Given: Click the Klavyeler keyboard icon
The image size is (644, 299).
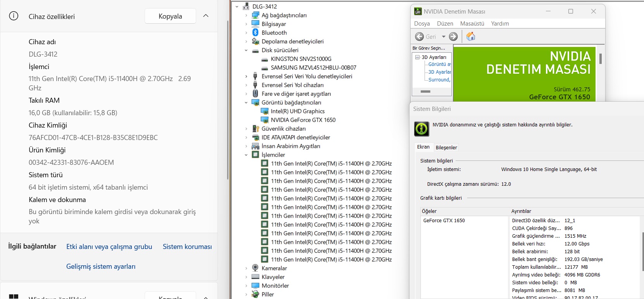Looking at the screenshot, I should point(256,277).
